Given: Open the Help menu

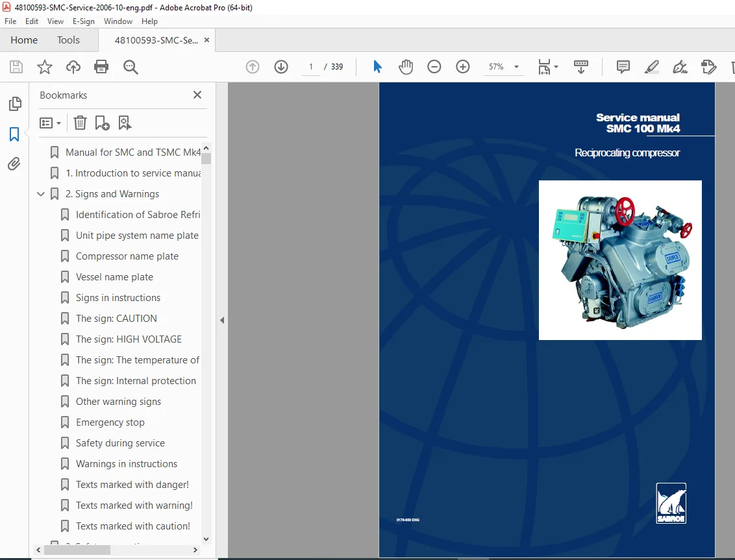Looking at the screenshot, I should click(149, 21).
